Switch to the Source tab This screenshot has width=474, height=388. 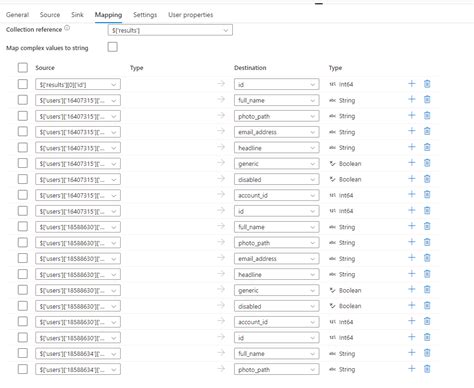pos(50,15)
